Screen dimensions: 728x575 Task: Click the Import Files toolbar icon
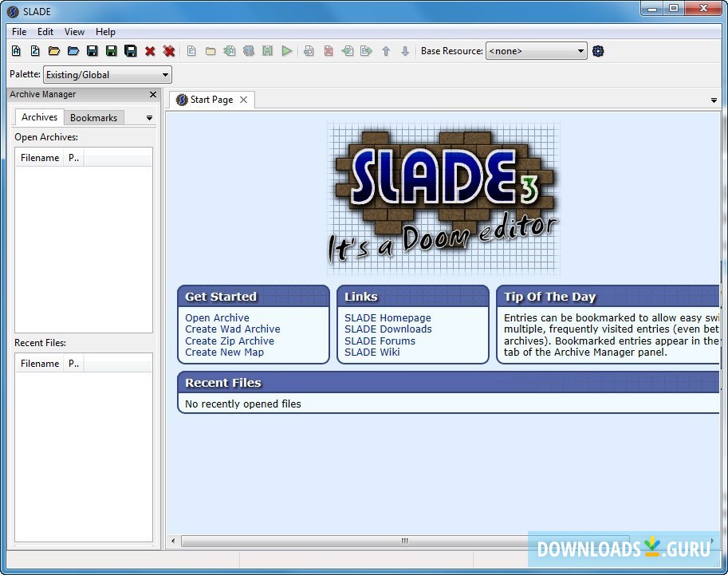tap(230, 51)
